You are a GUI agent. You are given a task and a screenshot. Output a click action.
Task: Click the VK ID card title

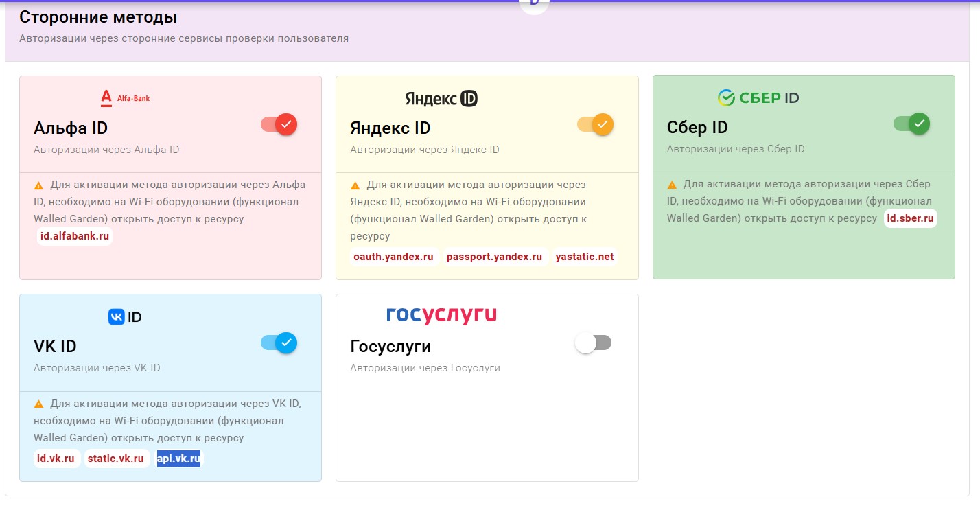tap(55, 347)
